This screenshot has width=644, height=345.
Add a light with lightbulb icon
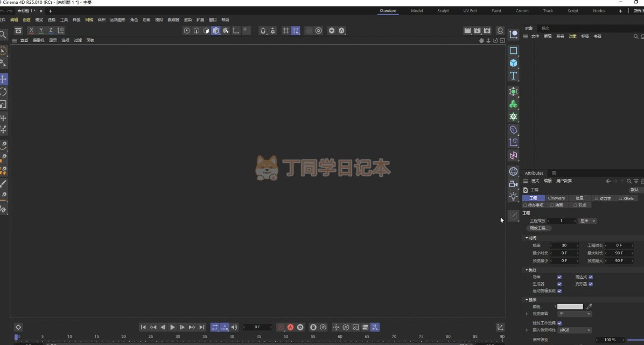click(513, 197)
